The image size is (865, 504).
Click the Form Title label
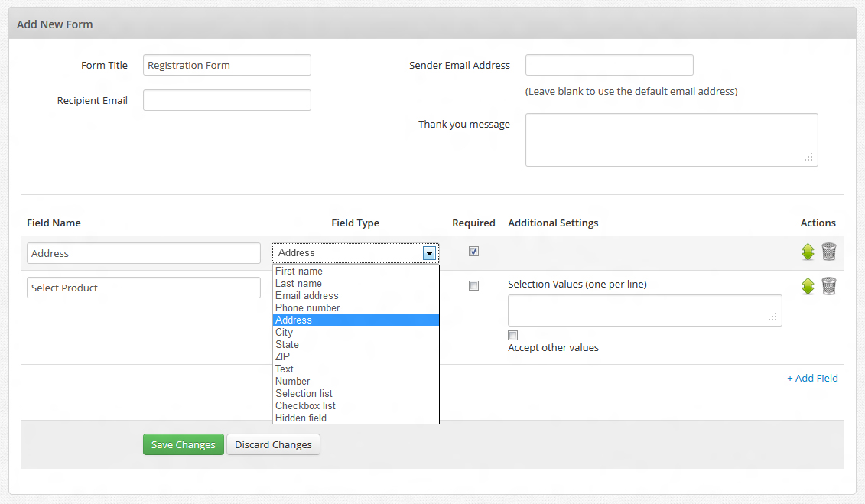[x=104, y=65]
